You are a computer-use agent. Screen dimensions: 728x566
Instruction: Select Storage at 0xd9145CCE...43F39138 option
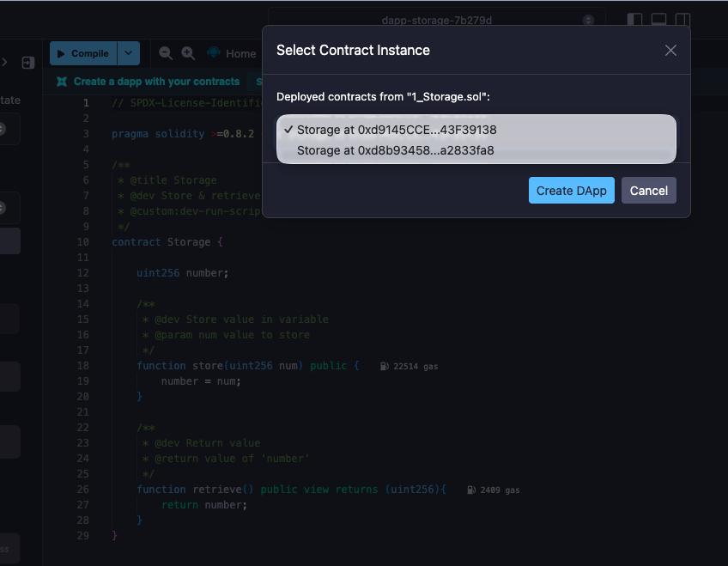point(476,130)
